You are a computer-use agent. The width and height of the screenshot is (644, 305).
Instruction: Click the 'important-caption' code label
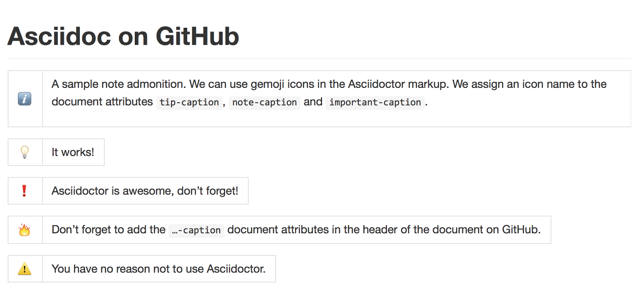click(375, 102)
